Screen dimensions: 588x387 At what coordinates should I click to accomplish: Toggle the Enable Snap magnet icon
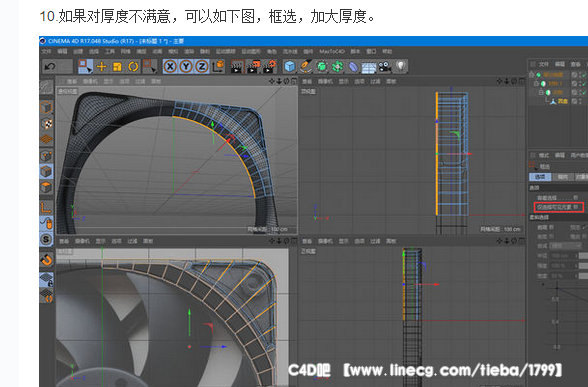click(46, 259)
